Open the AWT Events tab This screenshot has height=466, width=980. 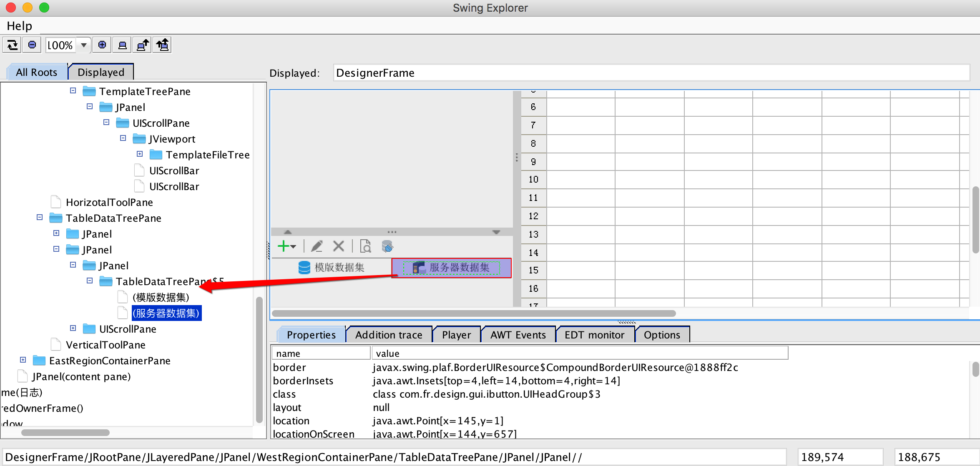pos(518,335)
